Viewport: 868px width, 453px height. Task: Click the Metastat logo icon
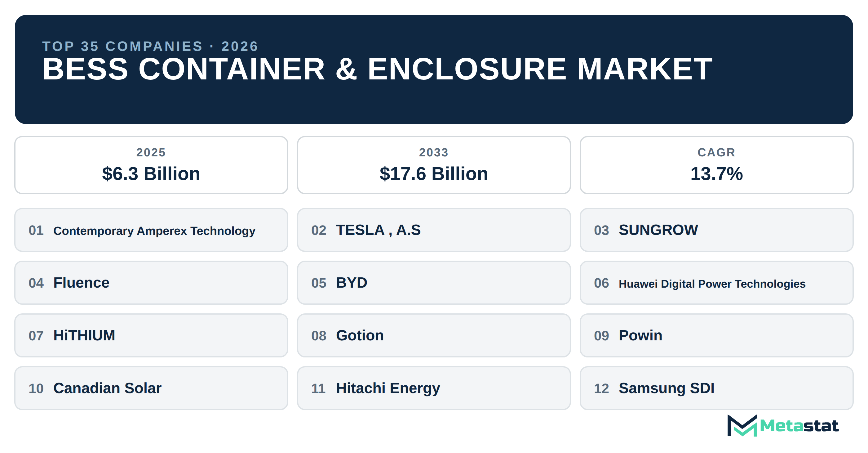pos(742,425)
